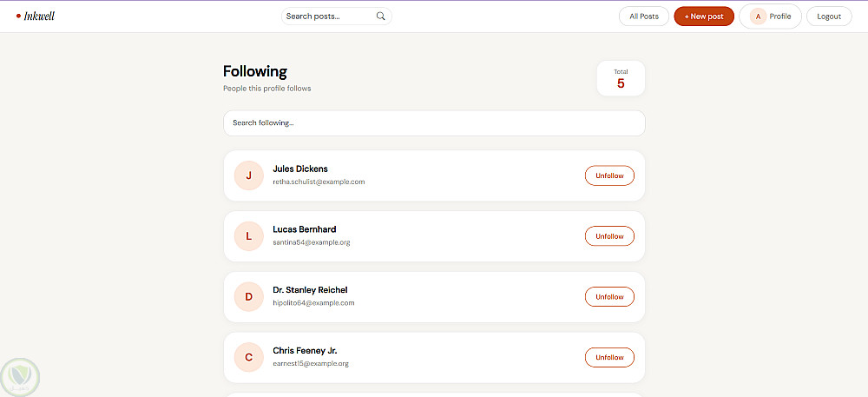This screenshot has width=868, height=397.
Task: Unfollow Lucas Bernhard
Action: pos(609,236)
